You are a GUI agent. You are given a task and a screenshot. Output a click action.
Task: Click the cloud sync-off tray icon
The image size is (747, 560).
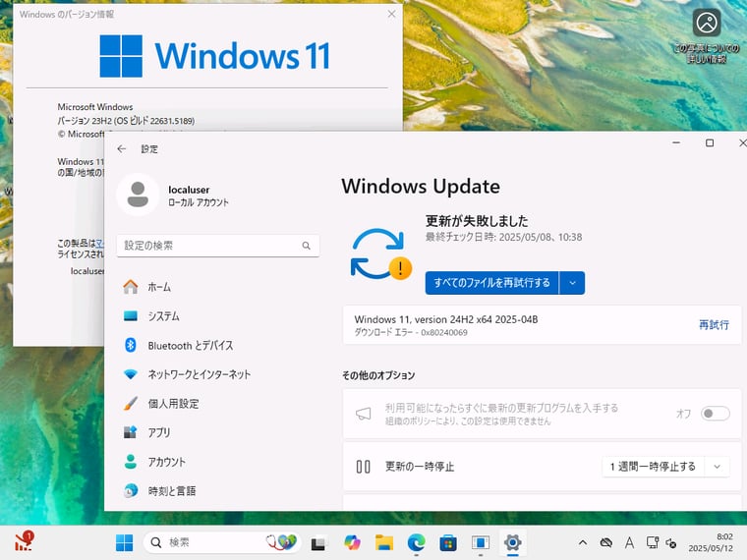coord(606,542)
